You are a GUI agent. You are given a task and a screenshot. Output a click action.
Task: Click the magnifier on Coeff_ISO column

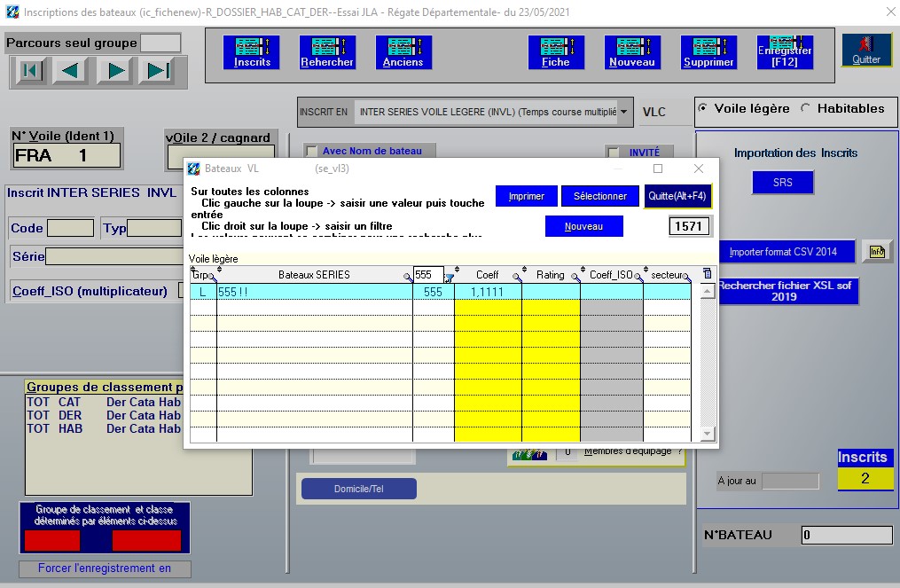pyautogui.click(x=638, y=278)
